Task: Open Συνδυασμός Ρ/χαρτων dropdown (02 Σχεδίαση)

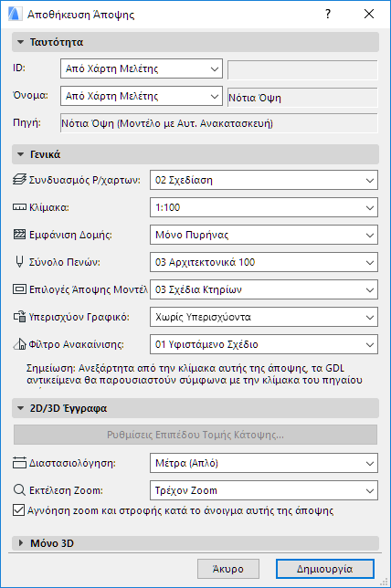Action: 264,180
